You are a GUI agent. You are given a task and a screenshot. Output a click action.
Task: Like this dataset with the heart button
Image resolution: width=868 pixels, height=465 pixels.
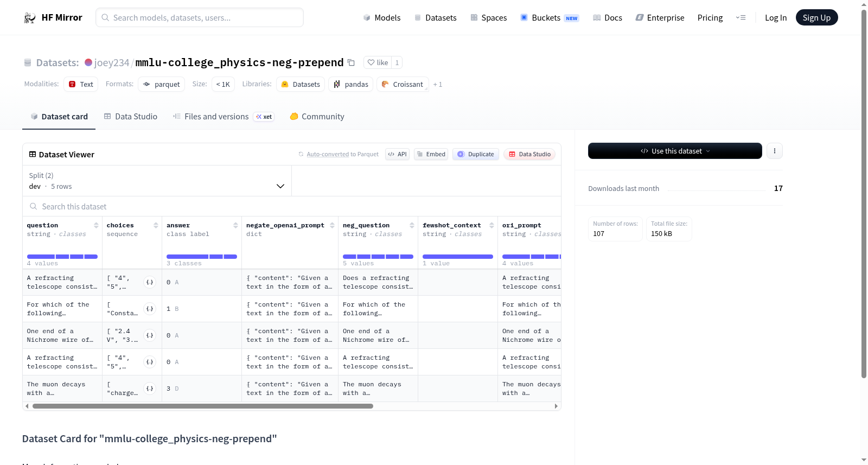click(378, 62)
